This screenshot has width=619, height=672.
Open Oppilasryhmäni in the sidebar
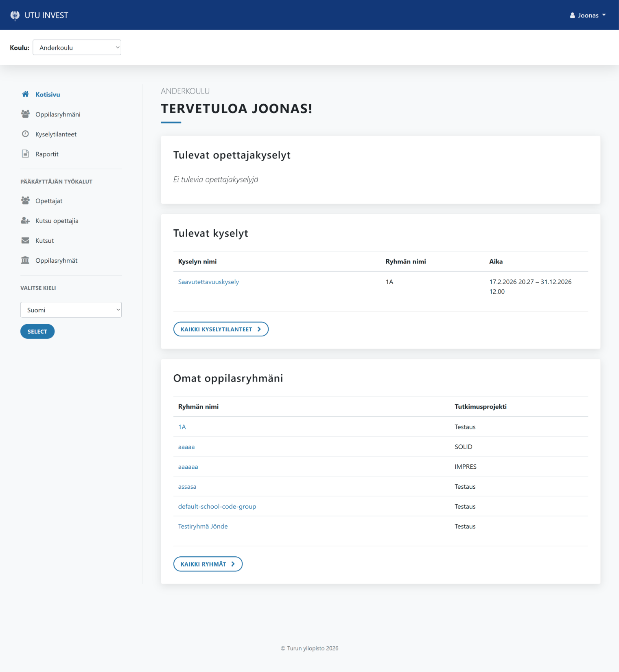(58, 114)
